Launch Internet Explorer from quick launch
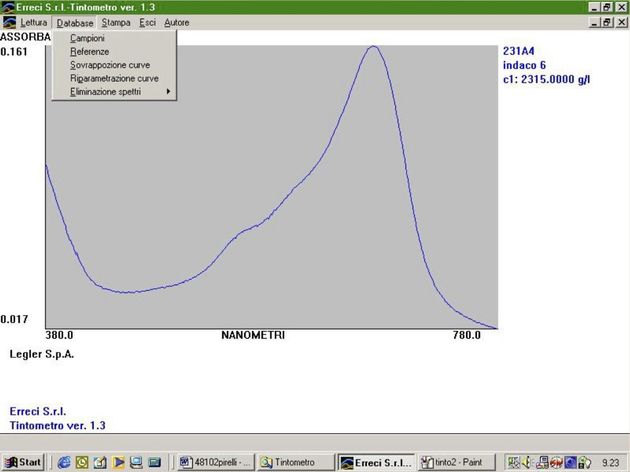630x472 pixels. (64, 462)
